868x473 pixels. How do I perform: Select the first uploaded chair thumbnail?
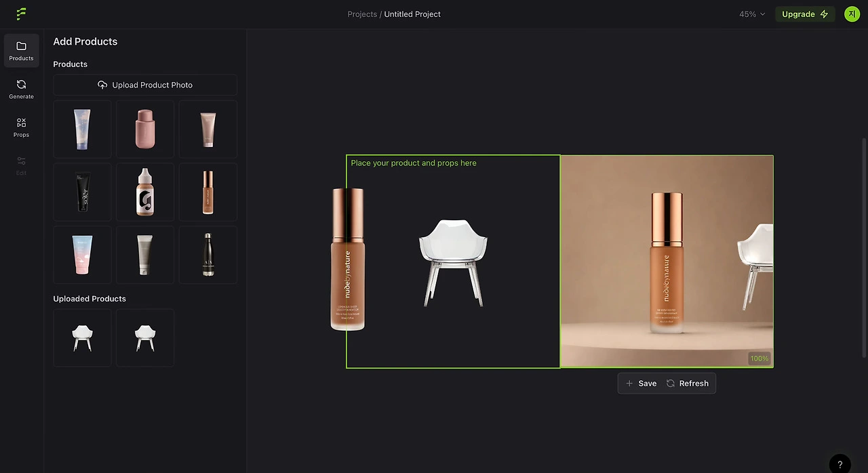pos(82,337)
